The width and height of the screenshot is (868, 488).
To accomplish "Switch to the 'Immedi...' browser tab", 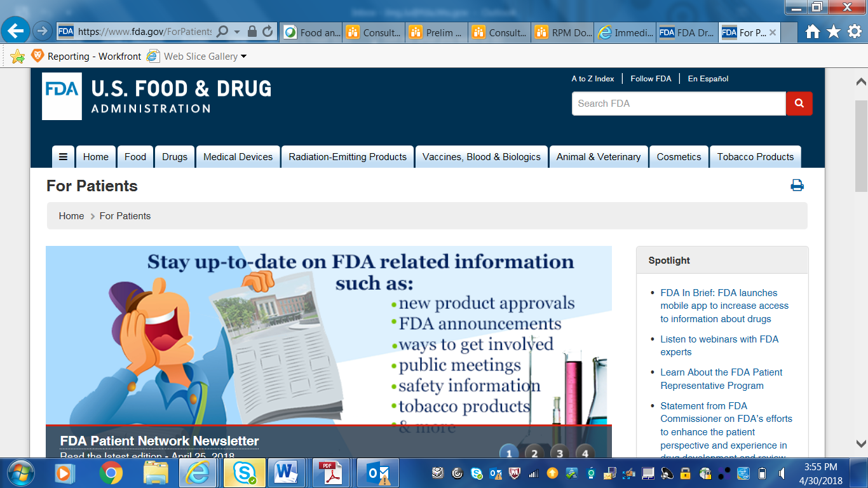I will click(x=625, y=32).
